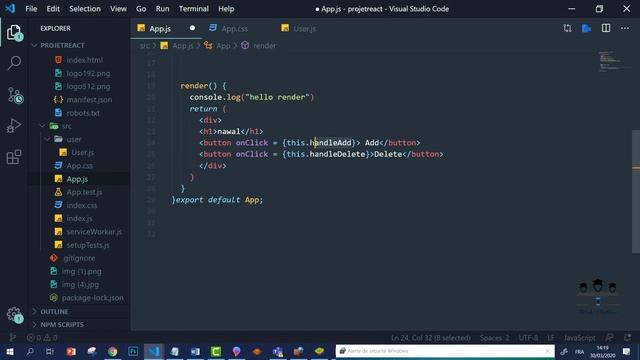Image resolution: width=640 pixels, height=360 pixels.
Task: Change language mode via JavaScript
Action: (x=579, y=338)
